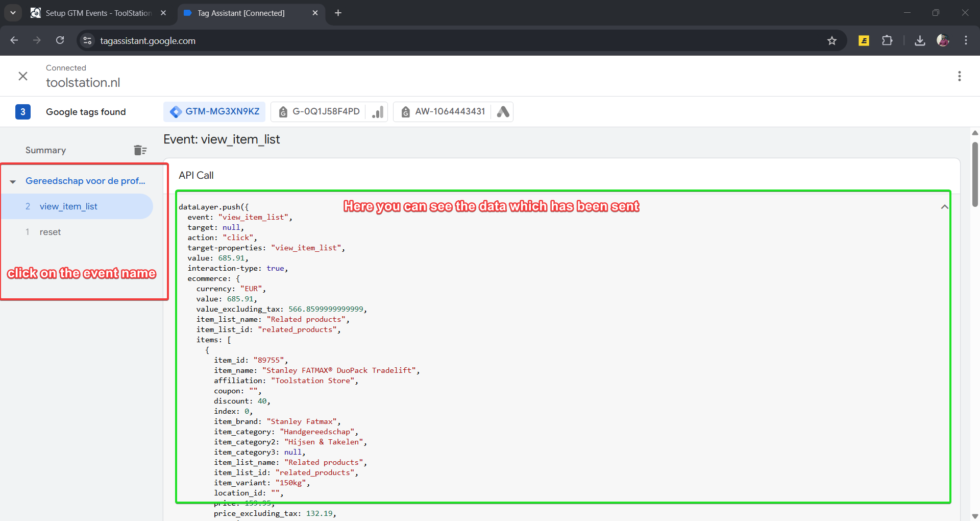Switch to Setup GTM Events browser tab
The height and width of the screenshot is (521, 980).
(98, 13)
